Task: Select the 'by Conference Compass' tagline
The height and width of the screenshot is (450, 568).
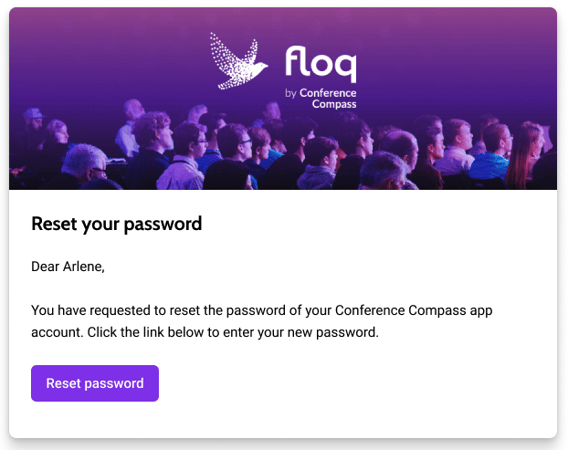Action: pos(321,98)
